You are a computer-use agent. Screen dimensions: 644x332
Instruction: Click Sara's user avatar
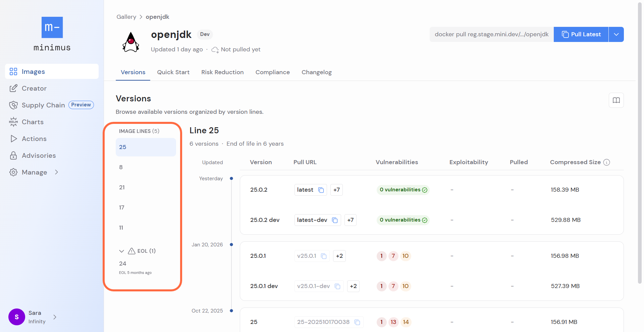[17, 317]
